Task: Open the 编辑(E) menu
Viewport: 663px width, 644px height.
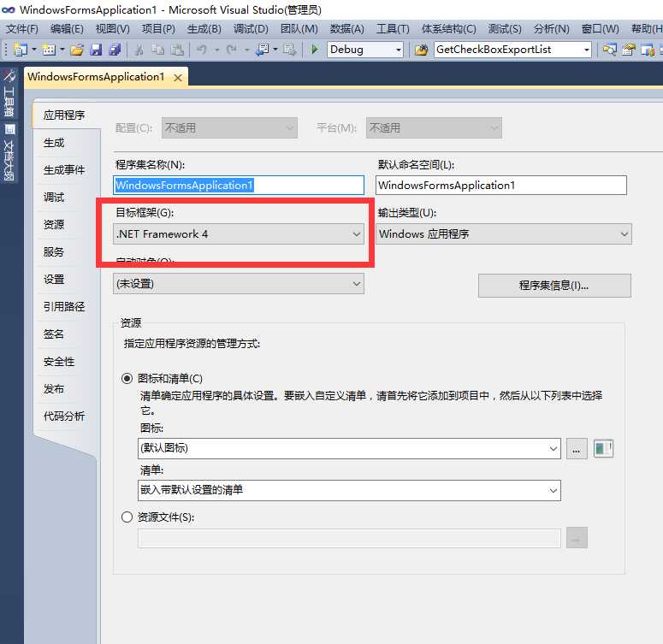Action: point(67,29)
